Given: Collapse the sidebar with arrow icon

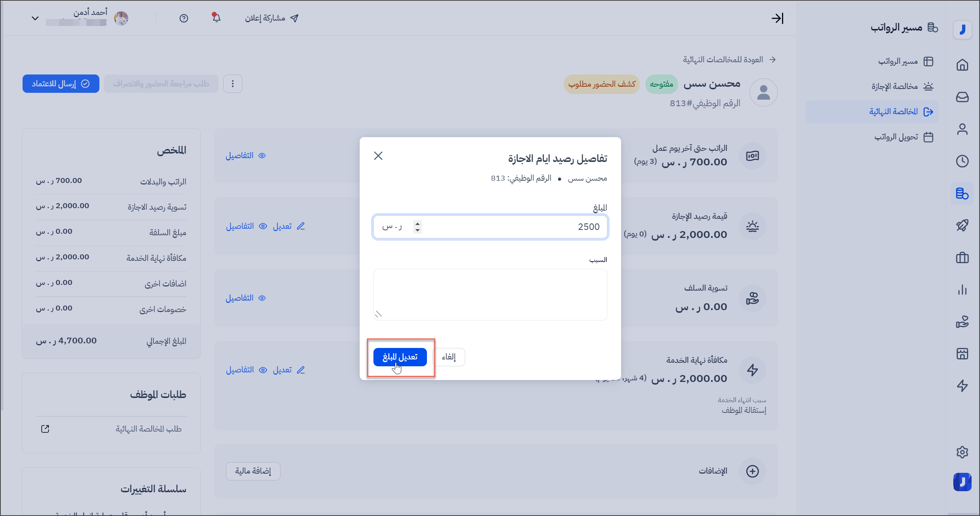Looking at the screenshot, I should 777,18.
